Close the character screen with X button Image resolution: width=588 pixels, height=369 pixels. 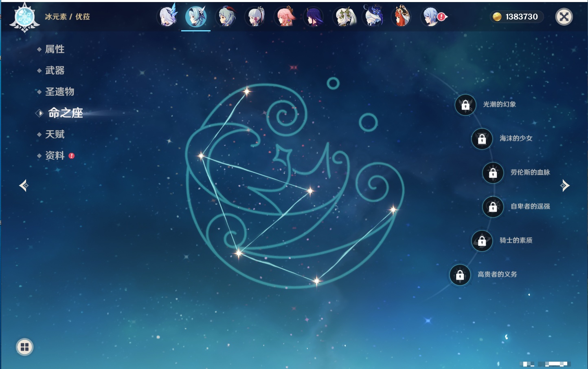[564, 17]
